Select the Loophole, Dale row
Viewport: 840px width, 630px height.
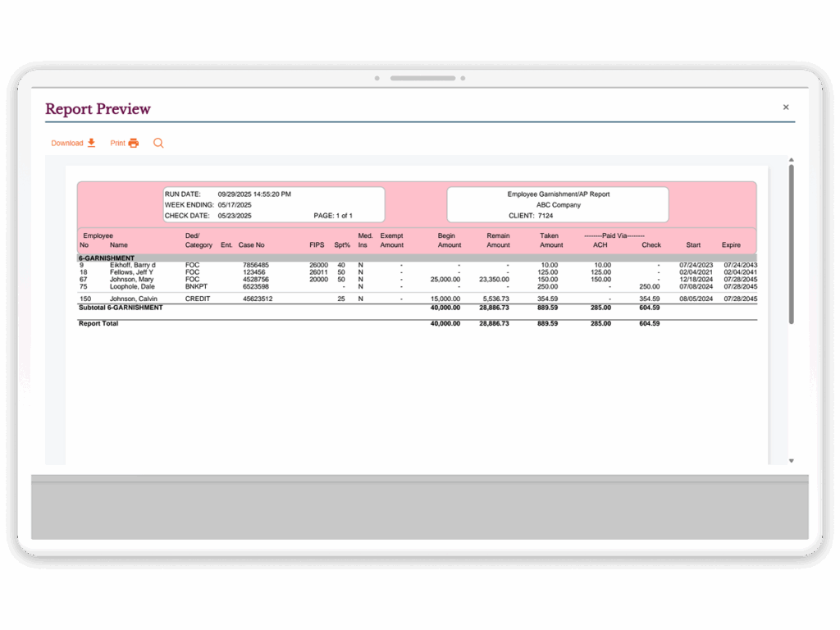pyautogui.click(x=418, y=286)
